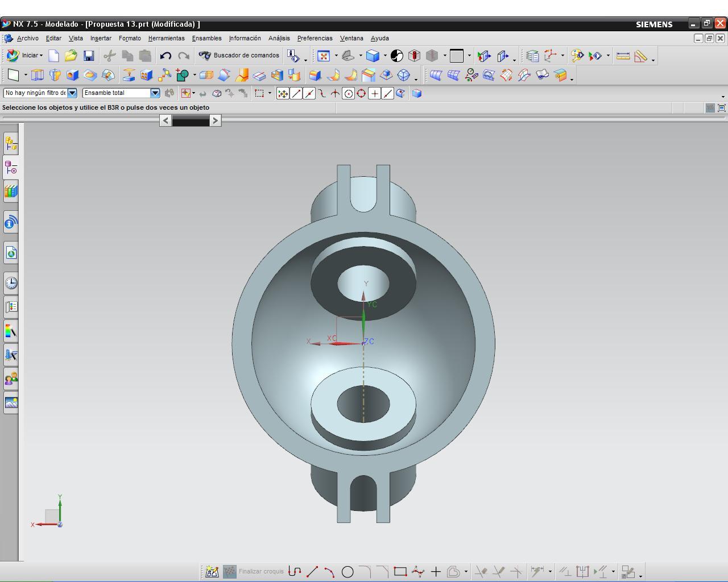
Task: Open the Preferencias menu
Action: (x=315, y=38)
